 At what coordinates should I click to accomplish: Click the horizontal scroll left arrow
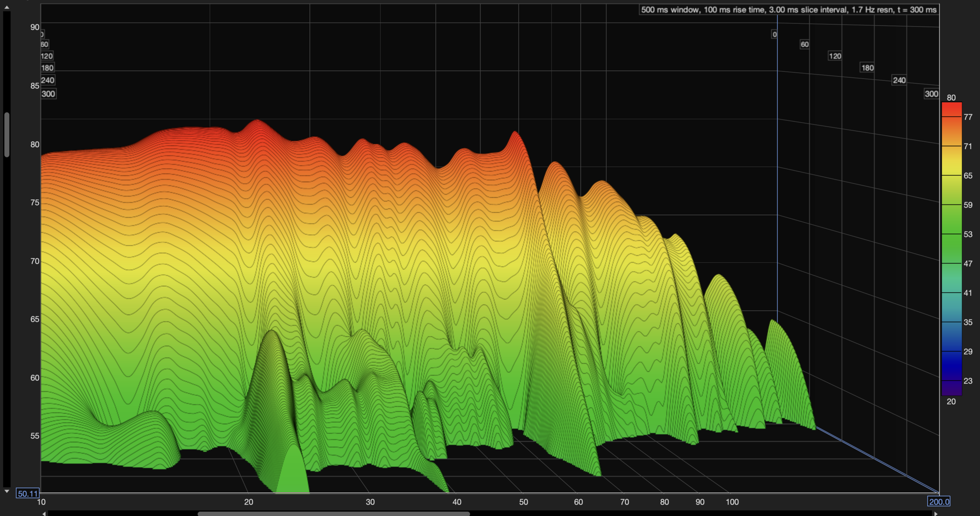(44, 514)
